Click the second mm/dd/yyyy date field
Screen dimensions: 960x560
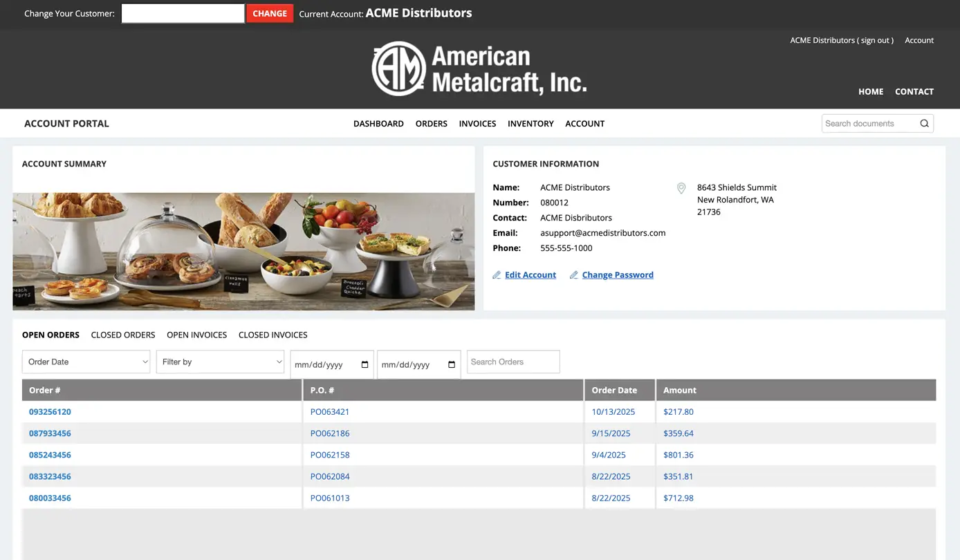pos(419,364)
